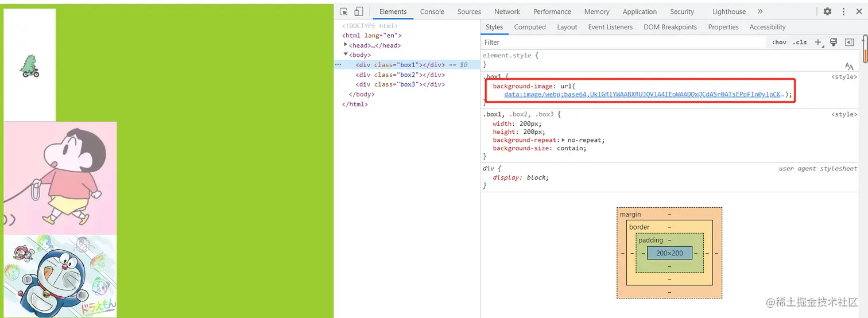868x318 pixels.
Task: Expand the background-repeat shorthand triangle
Action: click(563, 140)
